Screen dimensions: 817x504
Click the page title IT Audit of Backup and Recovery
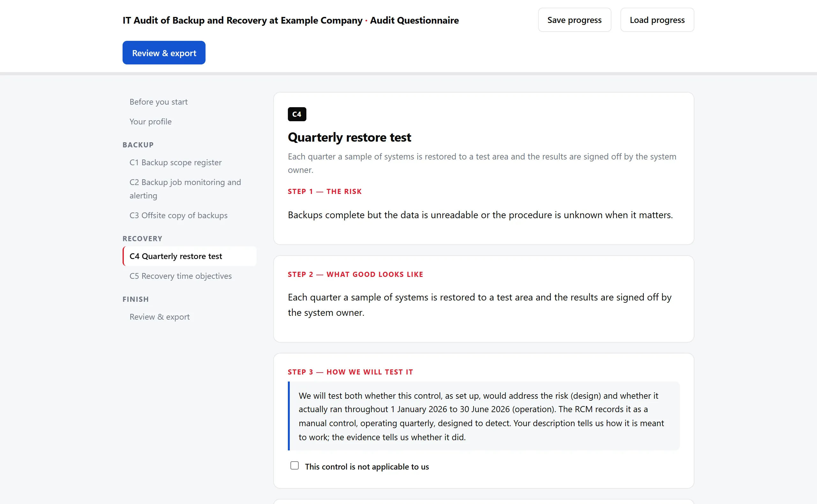[x=290, y=20]
